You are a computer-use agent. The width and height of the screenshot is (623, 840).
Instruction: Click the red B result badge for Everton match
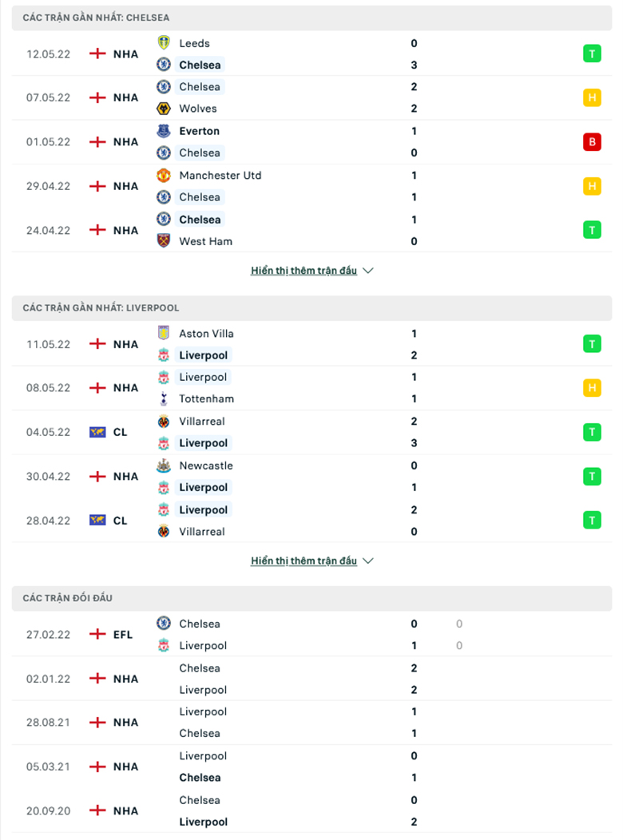[592, 142]
